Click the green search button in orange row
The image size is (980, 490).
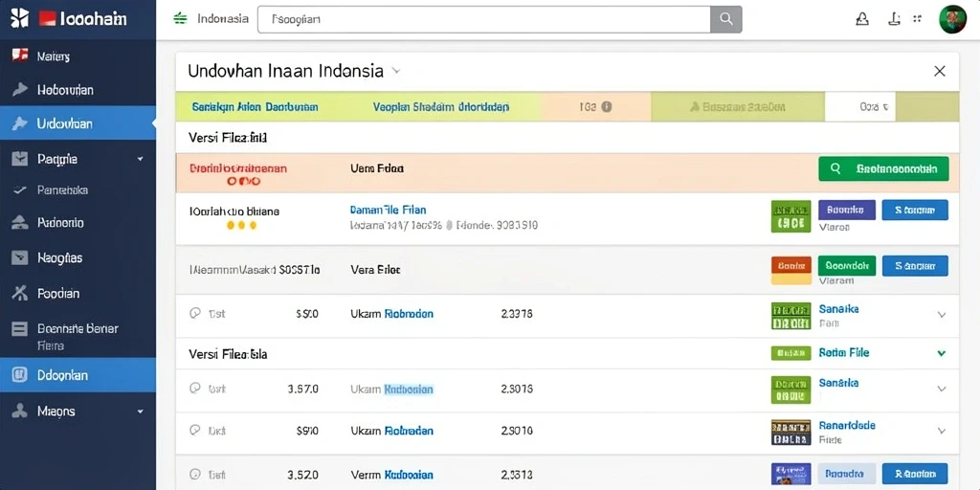(883, 168)
